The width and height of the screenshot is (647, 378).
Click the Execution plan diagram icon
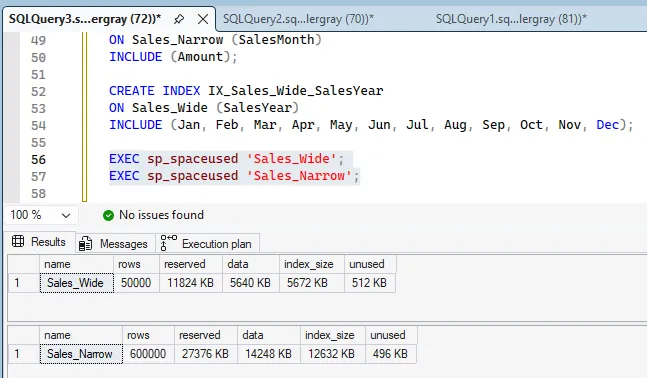coord(168,243)
